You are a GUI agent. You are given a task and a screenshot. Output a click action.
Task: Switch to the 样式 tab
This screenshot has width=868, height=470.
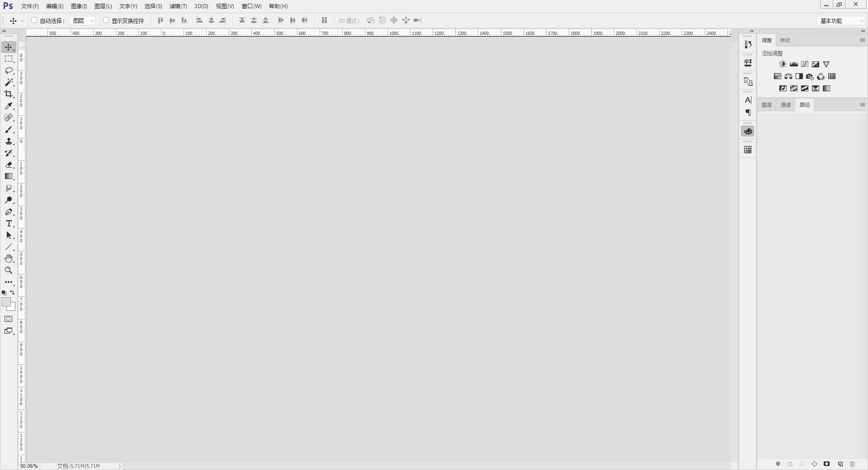(785, 40)
